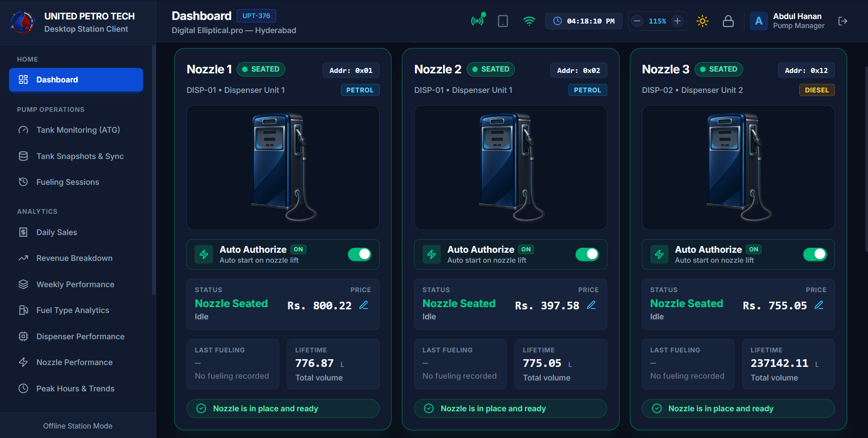
Task: Click the Nozzle 1 fuel pump image
Action: (283, 167)
